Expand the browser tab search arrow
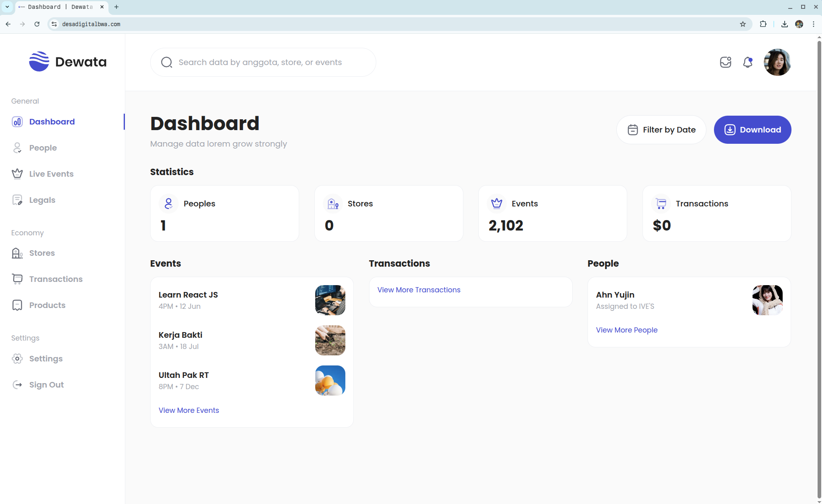The height and width of the screenshot is (504, 822). 7,7
